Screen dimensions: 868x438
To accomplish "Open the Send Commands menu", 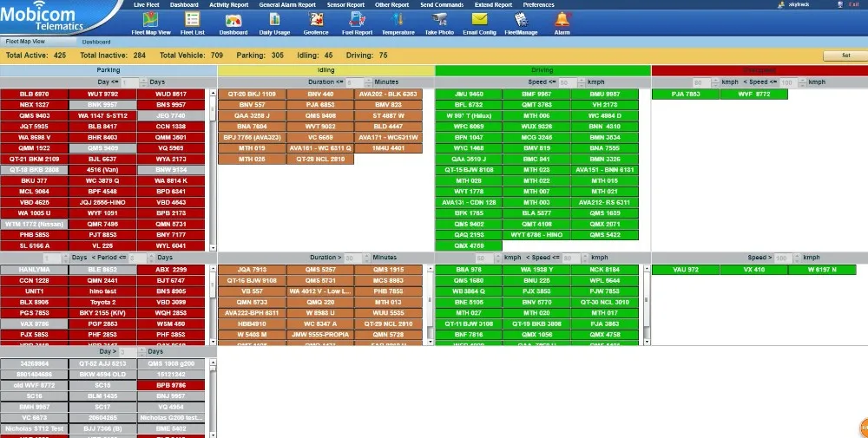I will coord(442,4).
